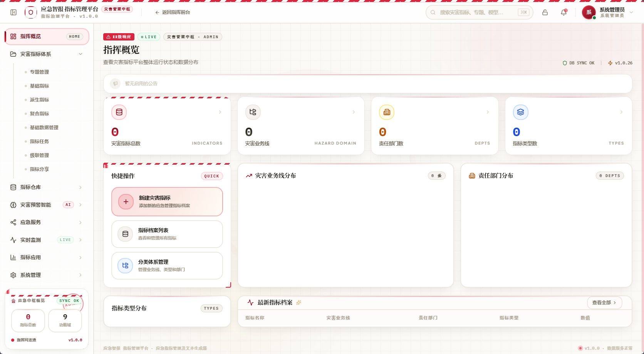
Task: Click the "DB SYNC OK" status text
Action: point(582,63)
